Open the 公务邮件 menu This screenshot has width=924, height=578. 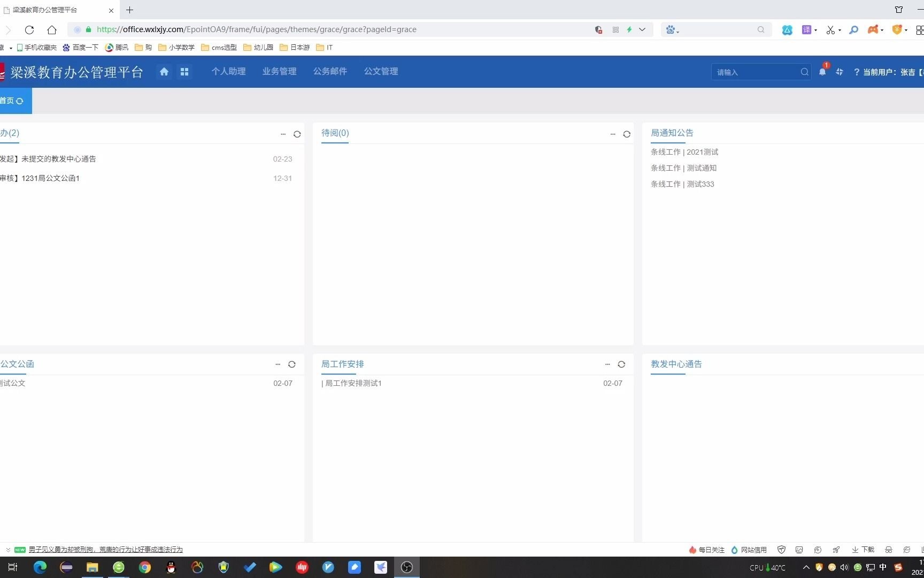[330, 72]
